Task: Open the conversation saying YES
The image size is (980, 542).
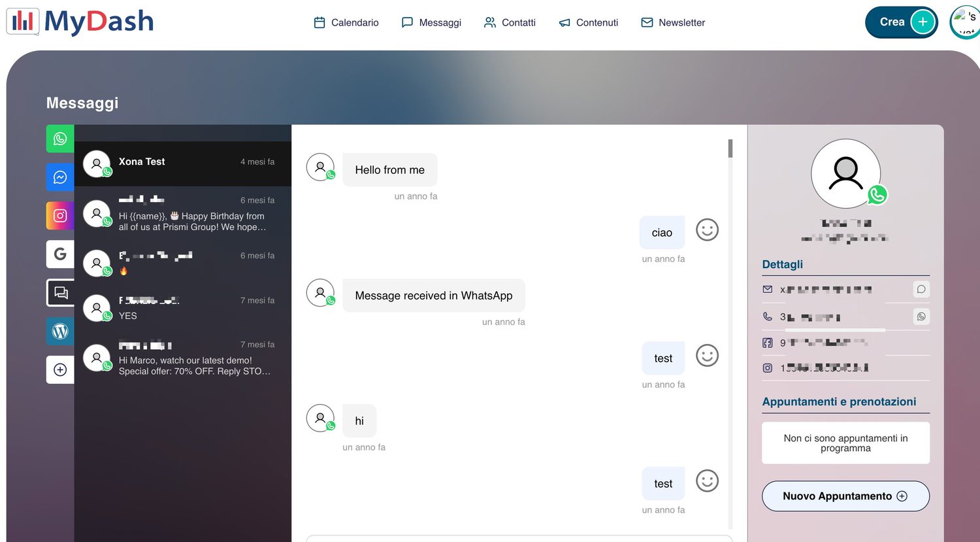Action: tap(183, 307)
